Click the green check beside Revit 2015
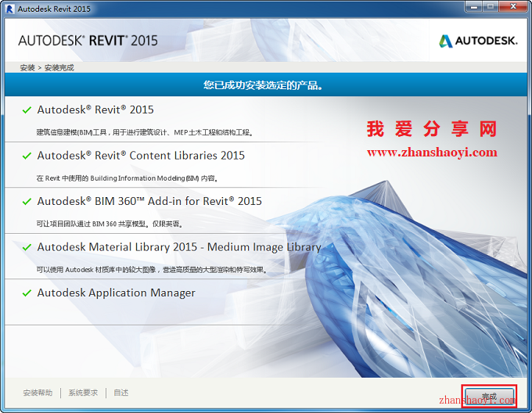This screenshot has width=532, height=413. point(27,110)
